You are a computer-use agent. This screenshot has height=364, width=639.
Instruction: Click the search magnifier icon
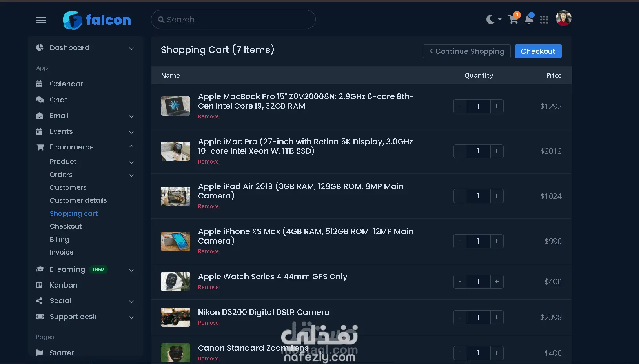pos(161,20)
